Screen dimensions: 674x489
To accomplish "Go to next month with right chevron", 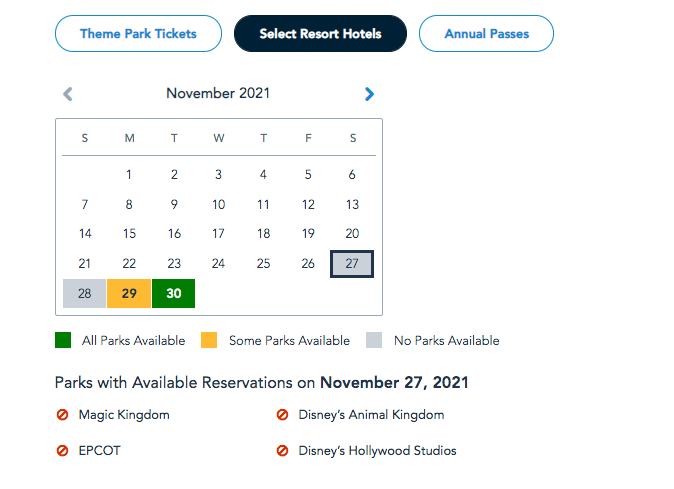I will point(369,94).
